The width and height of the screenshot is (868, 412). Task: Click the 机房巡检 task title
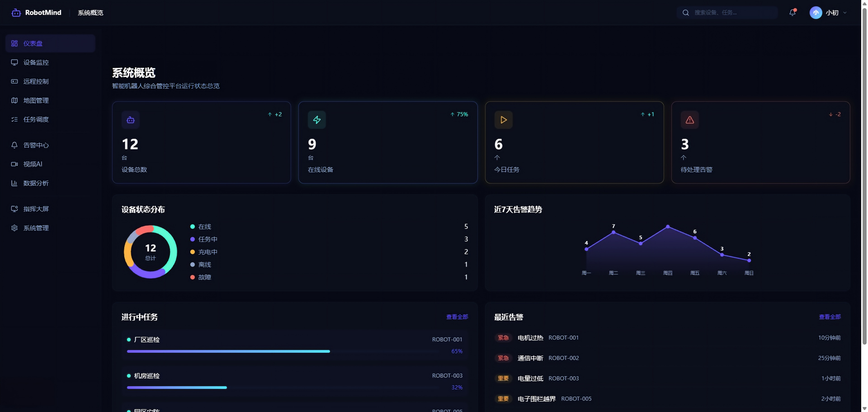[147, 376]
